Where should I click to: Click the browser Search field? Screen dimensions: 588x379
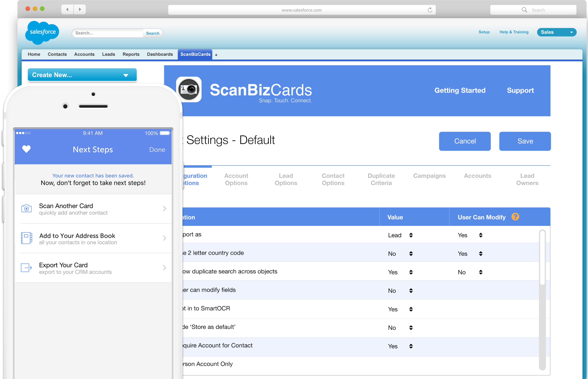click(x=533, y=10)
